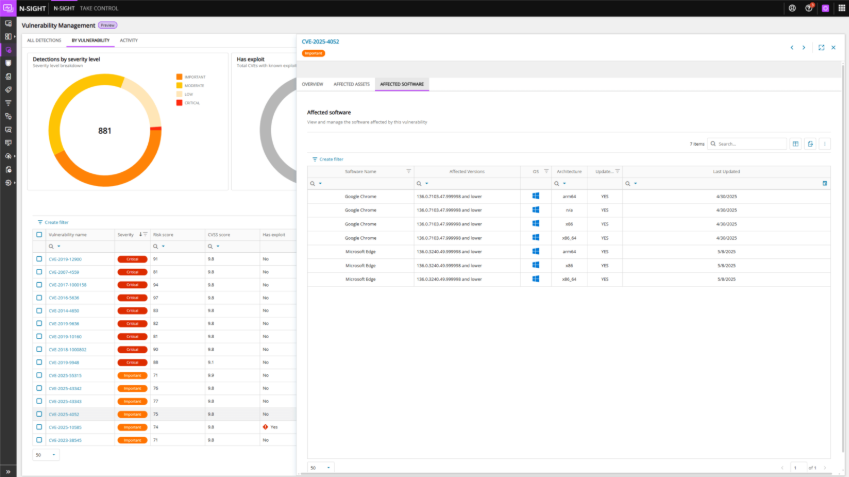Open the vulnerability list page size dropdown
Image resolution: width=849 pixels, height=477 pixels.
(x=45, y=454)
